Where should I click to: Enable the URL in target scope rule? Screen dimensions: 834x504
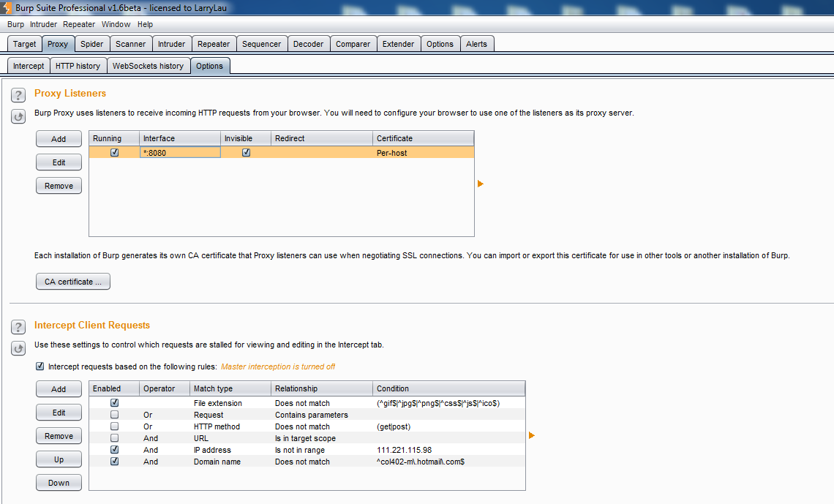pyautogui.click(x=114, y=438)
